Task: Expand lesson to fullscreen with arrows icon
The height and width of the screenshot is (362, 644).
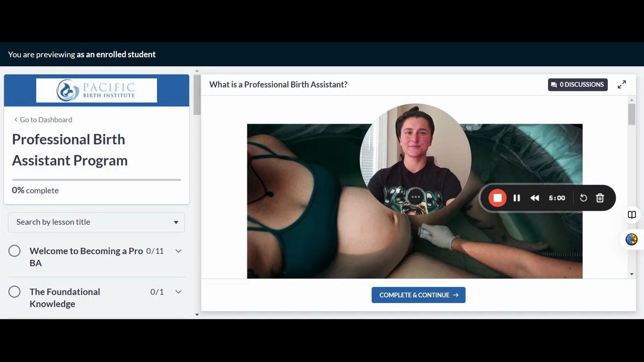Action: (622, 84)
